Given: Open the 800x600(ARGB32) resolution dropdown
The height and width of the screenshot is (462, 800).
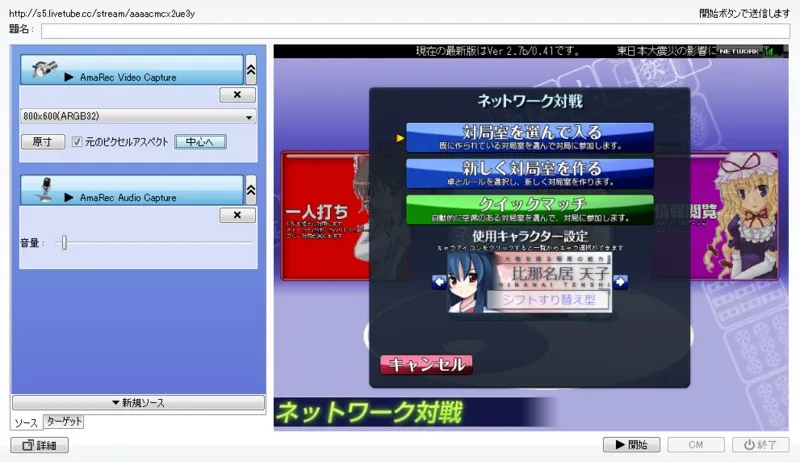Looking at the screenshot, I should point(138,117).
